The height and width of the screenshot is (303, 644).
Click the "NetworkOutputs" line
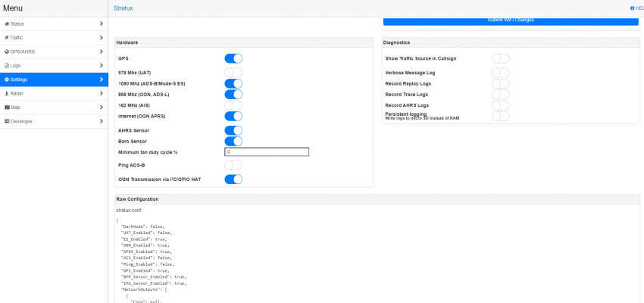point(143,290)
